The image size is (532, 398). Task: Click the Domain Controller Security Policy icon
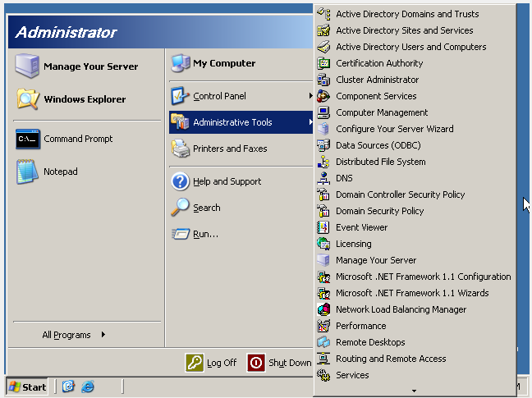323,194
